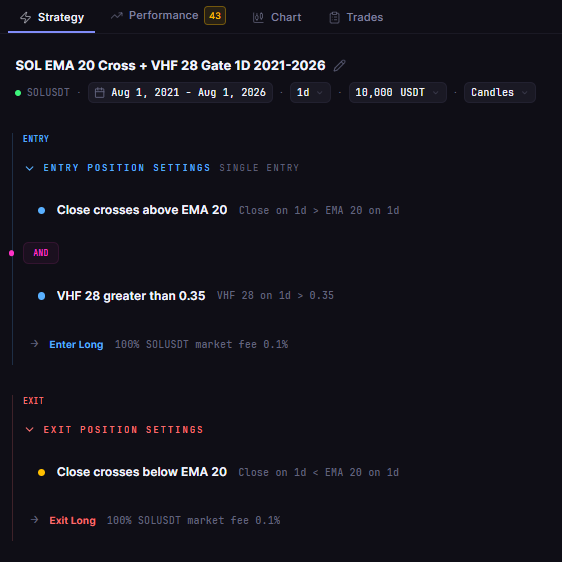562x562 pixels.
Task: Click Enter Long details 100% SOLUSDT market fee
Action: coord(201,344)
